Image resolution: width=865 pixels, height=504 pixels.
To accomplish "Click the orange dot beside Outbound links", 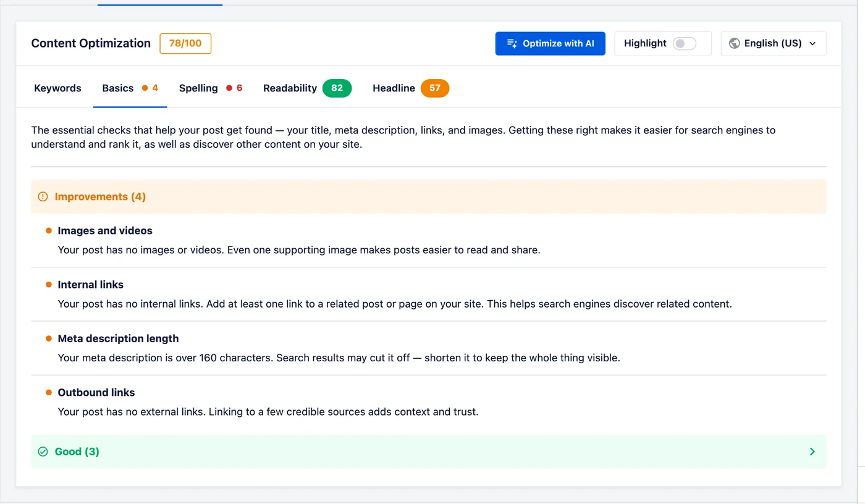I will click(48, 393).
